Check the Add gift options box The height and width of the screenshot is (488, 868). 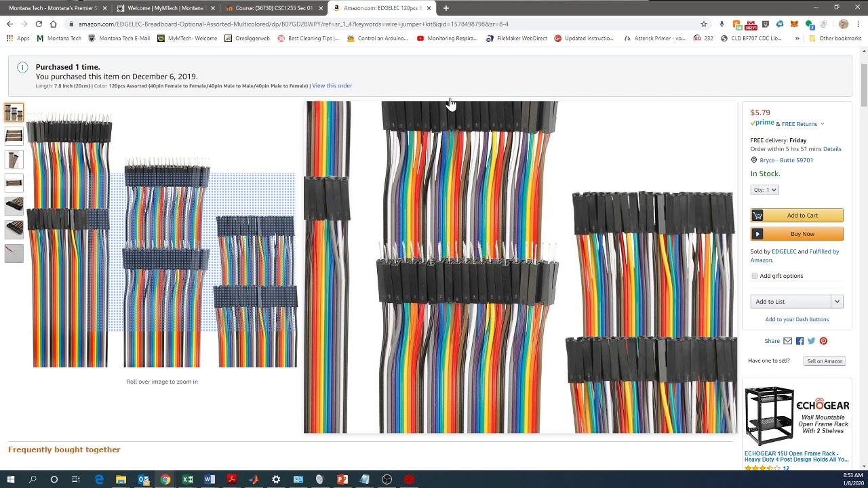click(754, 276)
